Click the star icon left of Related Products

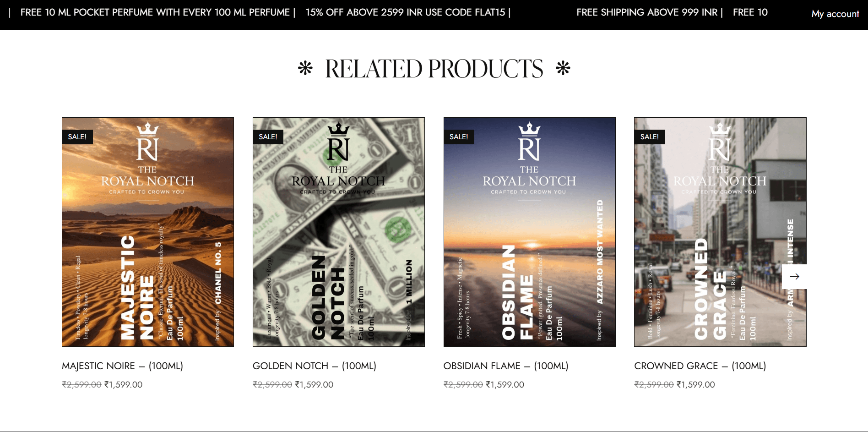point(305,68)
